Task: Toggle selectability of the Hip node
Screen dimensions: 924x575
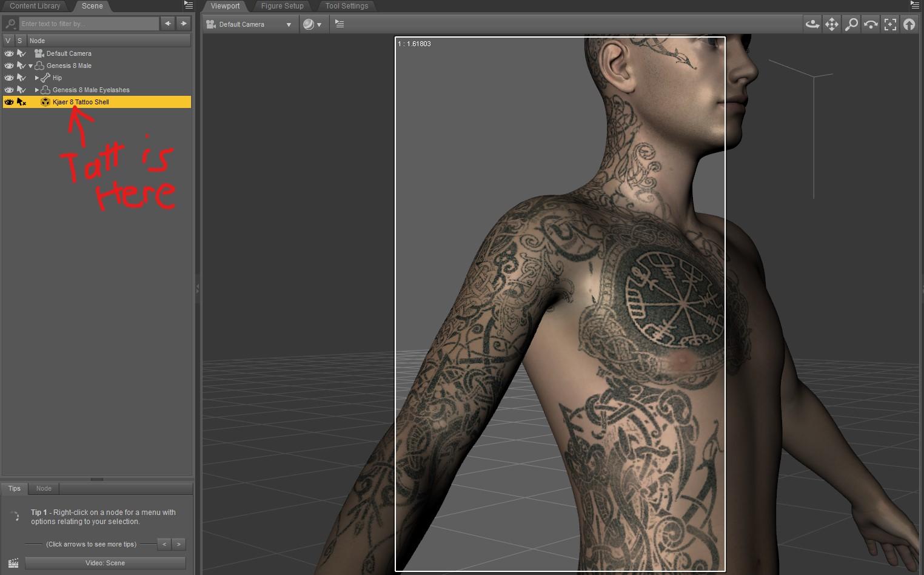Action: point(21,78)
